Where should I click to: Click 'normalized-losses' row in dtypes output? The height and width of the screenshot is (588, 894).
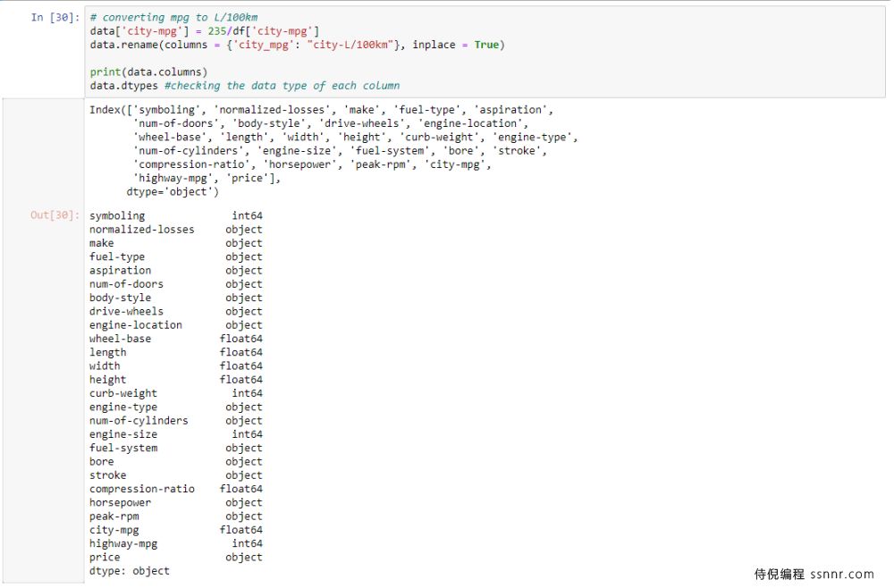coord(175,230)
